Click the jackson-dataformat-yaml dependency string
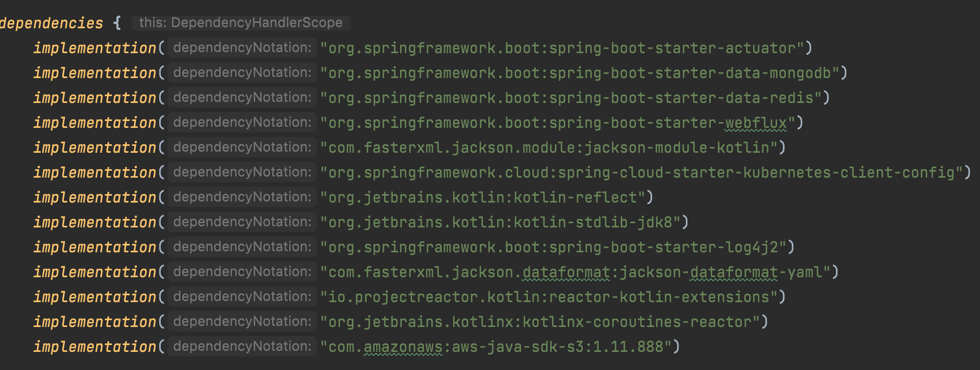This screenshot has width=980, height=370. pos(575,272)
